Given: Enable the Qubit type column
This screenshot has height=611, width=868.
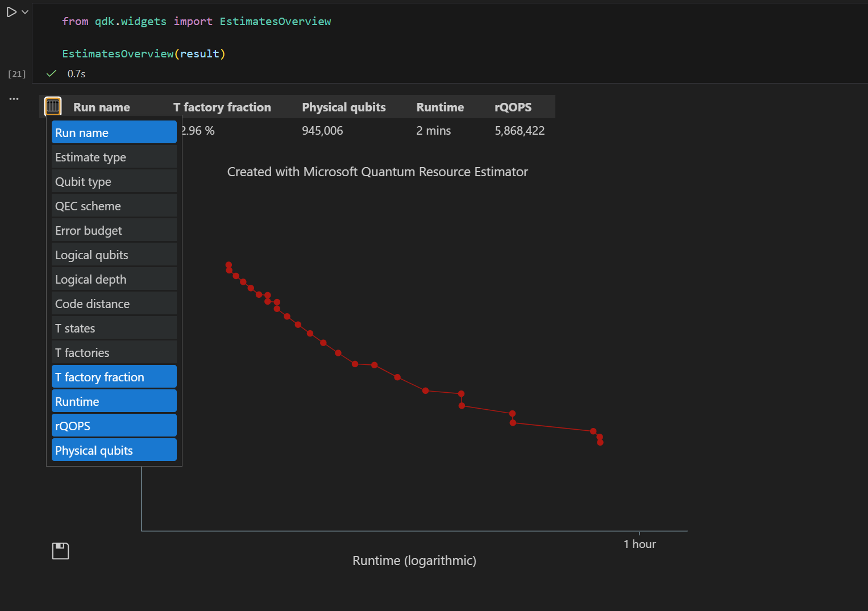Looking at the screenshot, I should pos(113,181).
